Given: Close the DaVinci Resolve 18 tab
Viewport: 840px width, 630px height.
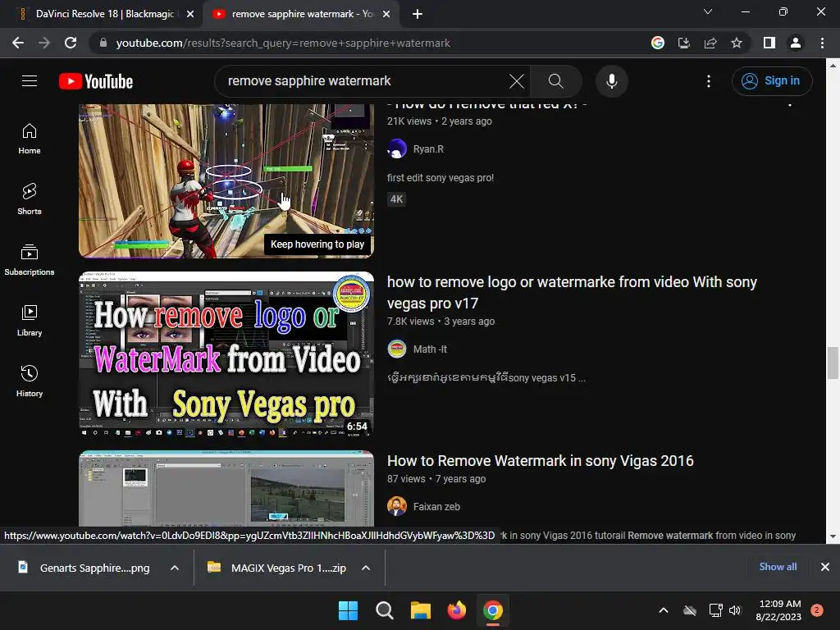Looking at the screenshot, I should (x=190, y=14).
